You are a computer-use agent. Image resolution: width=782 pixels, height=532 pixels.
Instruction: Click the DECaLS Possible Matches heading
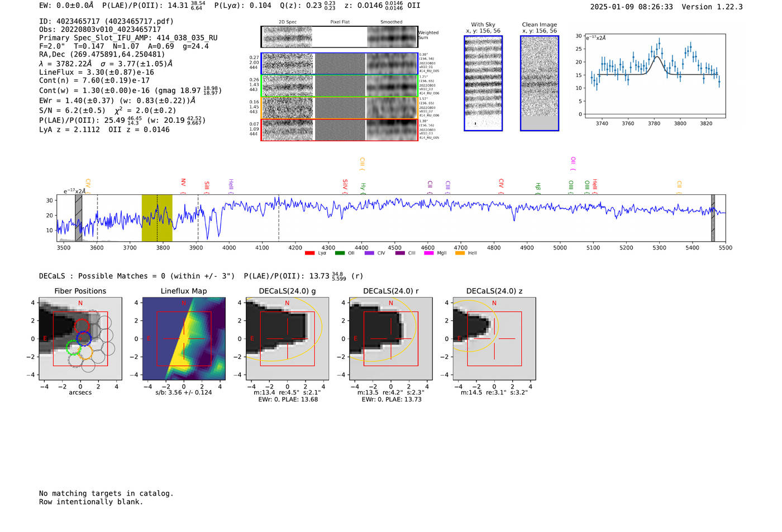pos(137,276)
